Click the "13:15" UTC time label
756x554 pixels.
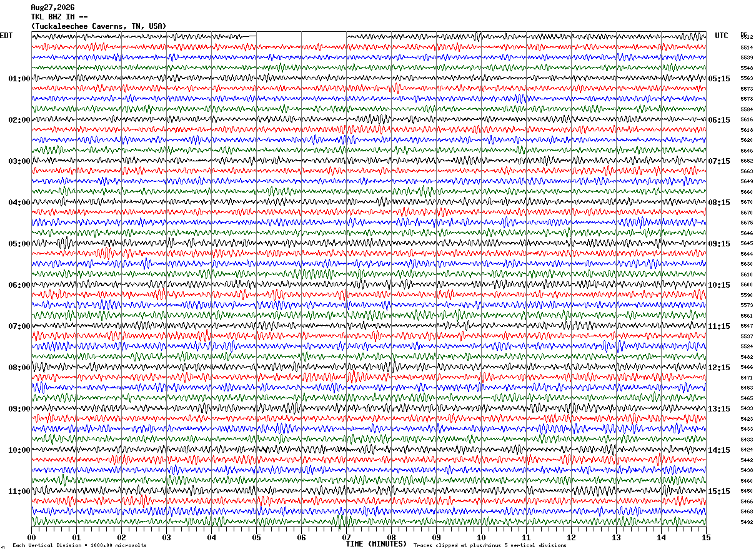(719, 409)
